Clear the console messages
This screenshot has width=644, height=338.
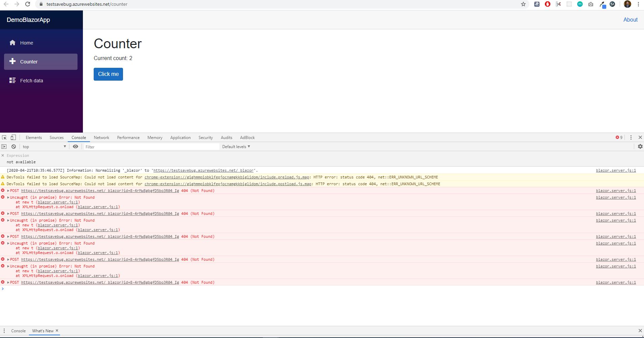click(x=13, y=146)
